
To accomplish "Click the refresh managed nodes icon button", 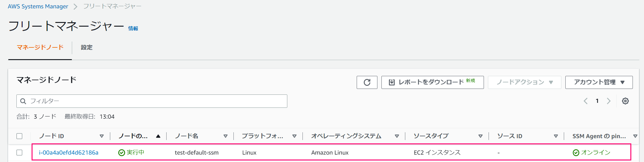I will click(x=367, y=82).
